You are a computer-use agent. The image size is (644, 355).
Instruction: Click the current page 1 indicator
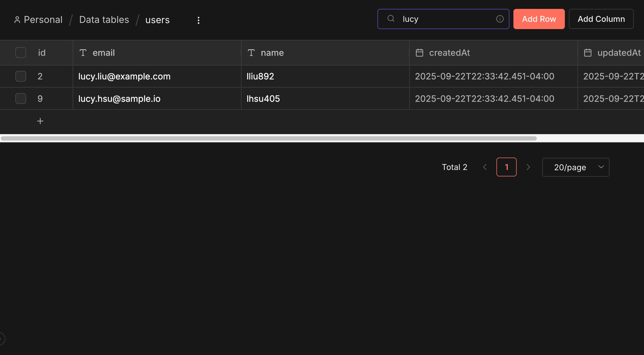click(506, 167)
